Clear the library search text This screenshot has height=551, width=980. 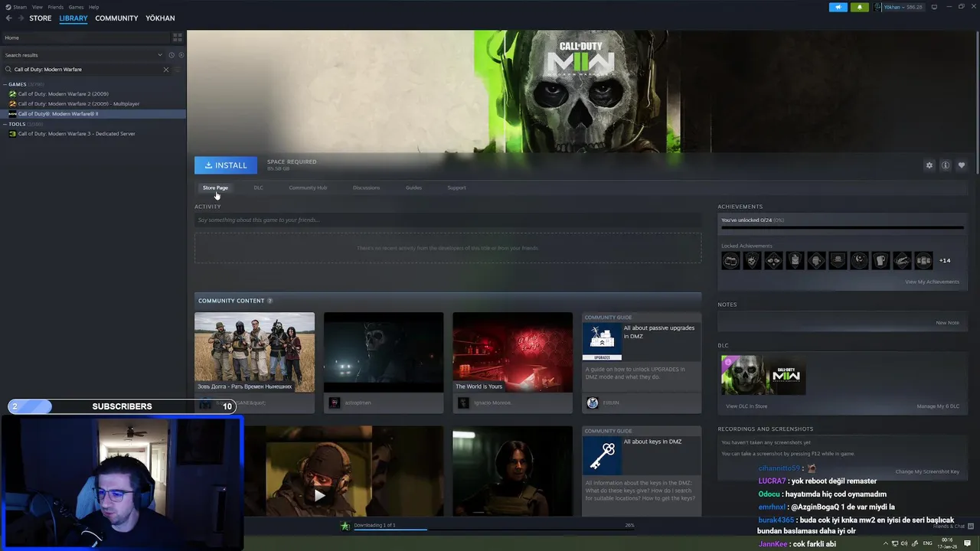[165, 70]
